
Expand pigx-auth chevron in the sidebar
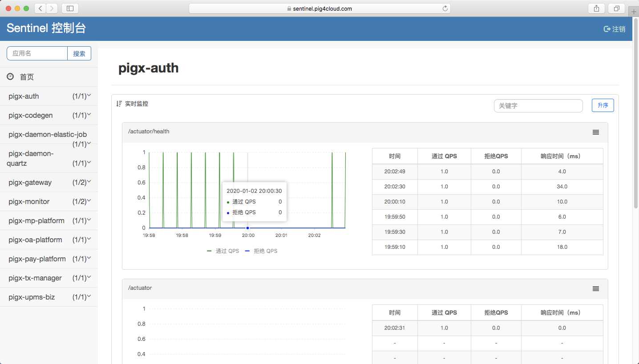pyautogui.click(x=89, y=95)
